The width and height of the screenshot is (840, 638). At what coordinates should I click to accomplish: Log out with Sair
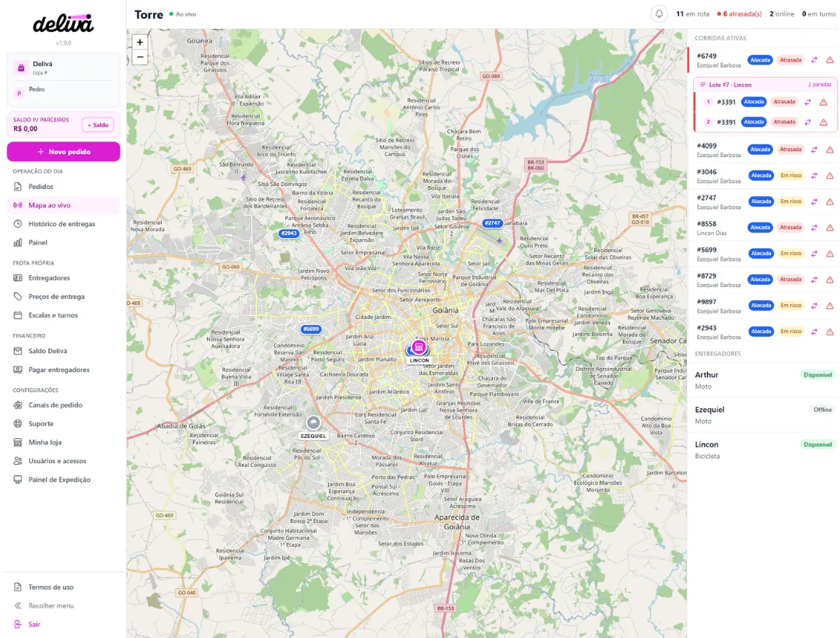point(63,625)
